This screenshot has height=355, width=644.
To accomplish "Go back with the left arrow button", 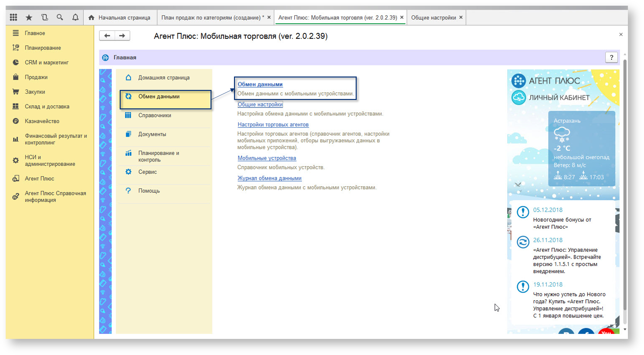I will click(107, 36).
